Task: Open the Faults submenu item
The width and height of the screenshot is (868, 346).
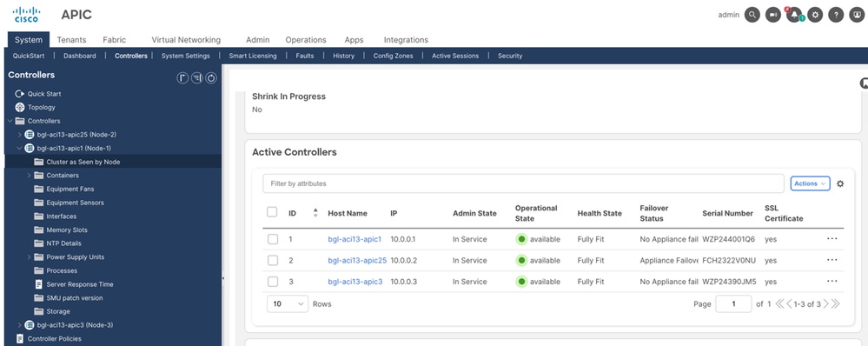Action: click(x=304, y=56)
